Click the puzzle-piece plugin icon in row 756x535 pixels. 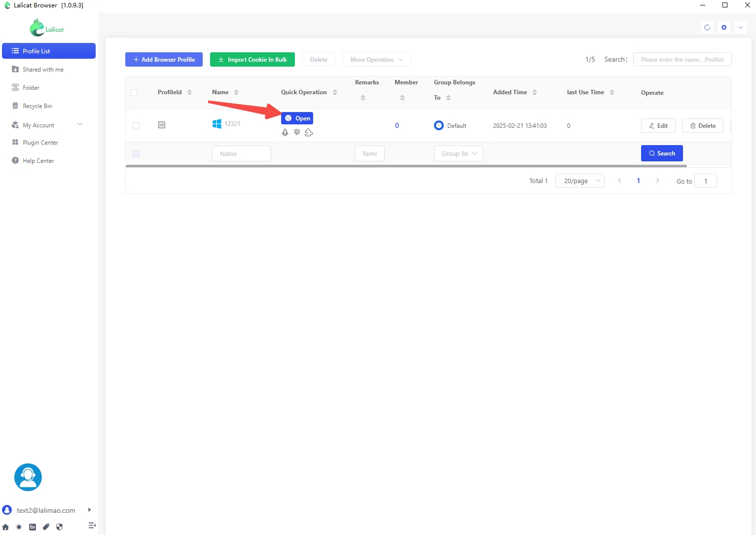[x=309, y=132]
